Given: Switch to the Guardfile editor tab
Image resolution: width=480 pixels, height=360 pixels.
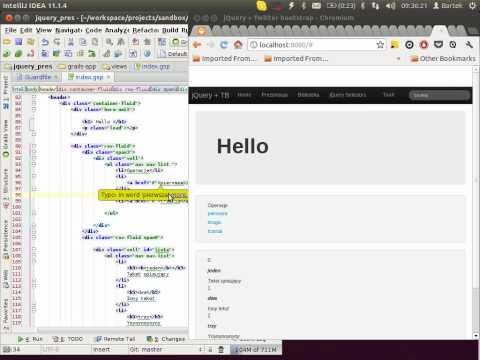Looking at the screenshot, I should coord(37,77).
